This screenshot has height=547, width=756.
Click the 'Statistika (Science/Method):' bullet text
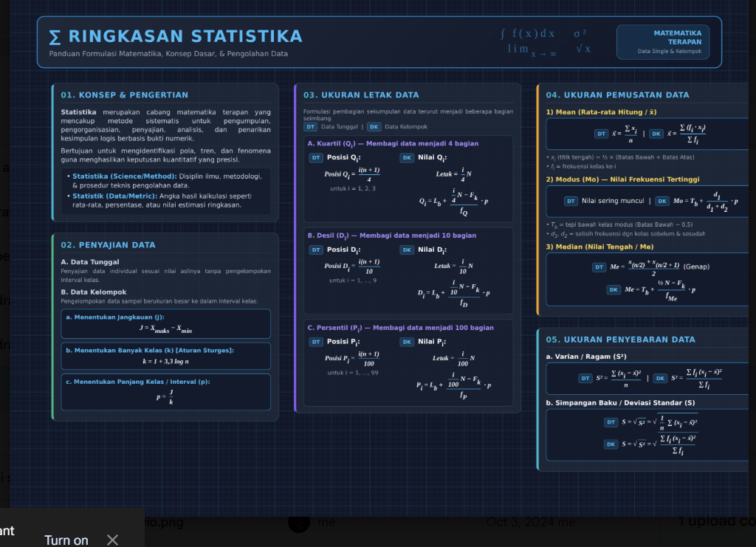pos(124,176)
